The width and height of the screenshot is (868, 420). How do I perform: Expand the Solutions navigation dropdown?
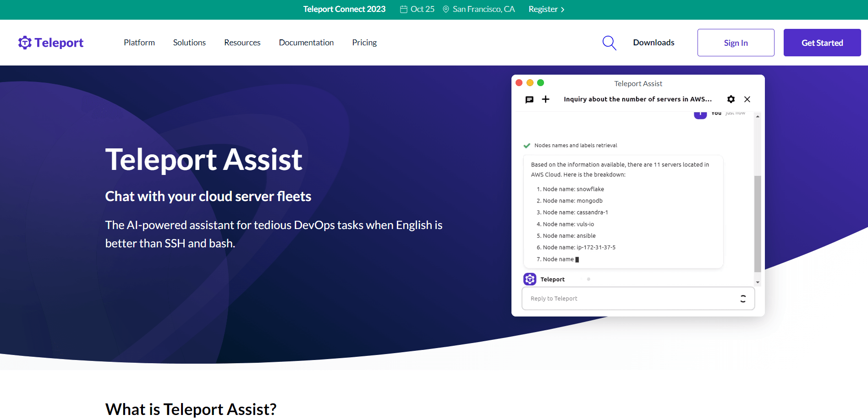[x=189, y=42]
